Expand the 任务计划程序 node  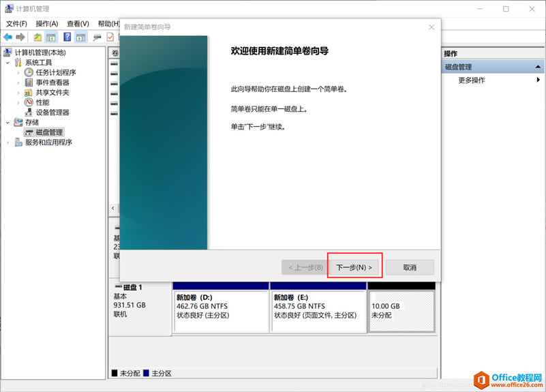(18, 73)
